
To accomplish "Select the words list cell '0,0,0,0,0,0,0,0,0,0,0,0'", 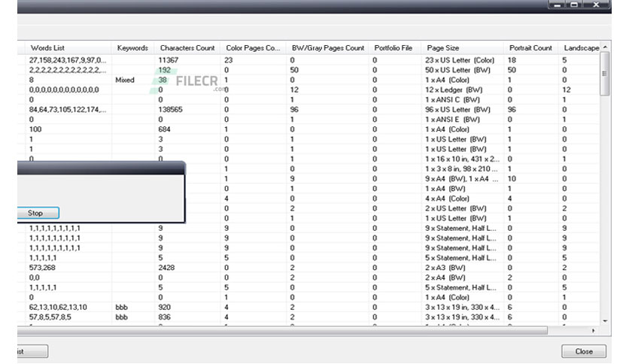I will (64, 89).
